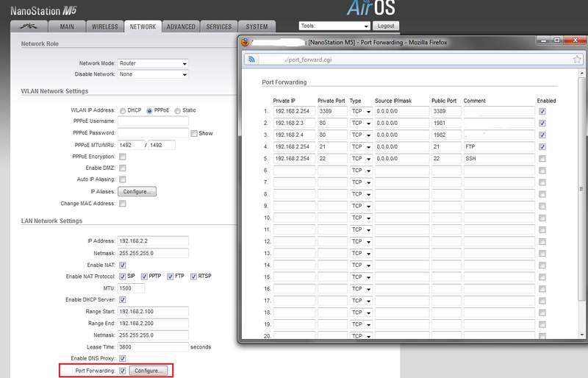The image size is (588, 378).
Task: Click the PPPoE Password field
Action: 153,133
